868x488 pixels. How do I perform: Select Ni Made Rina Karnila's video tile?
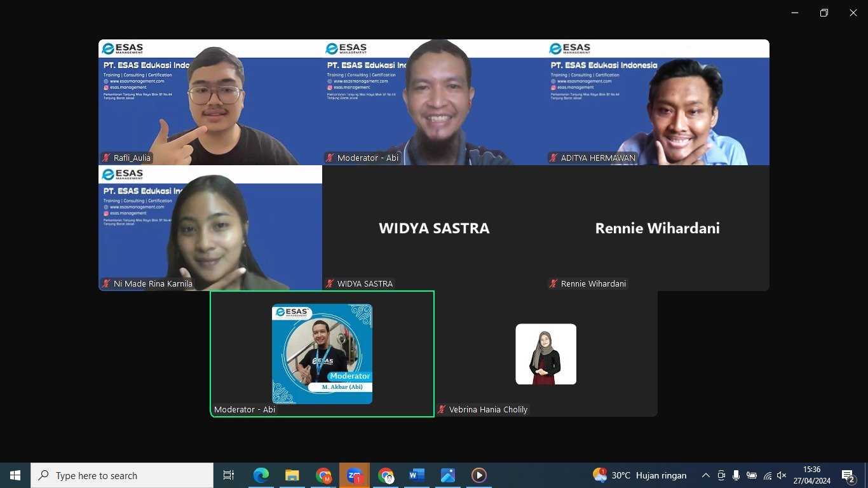210,228
